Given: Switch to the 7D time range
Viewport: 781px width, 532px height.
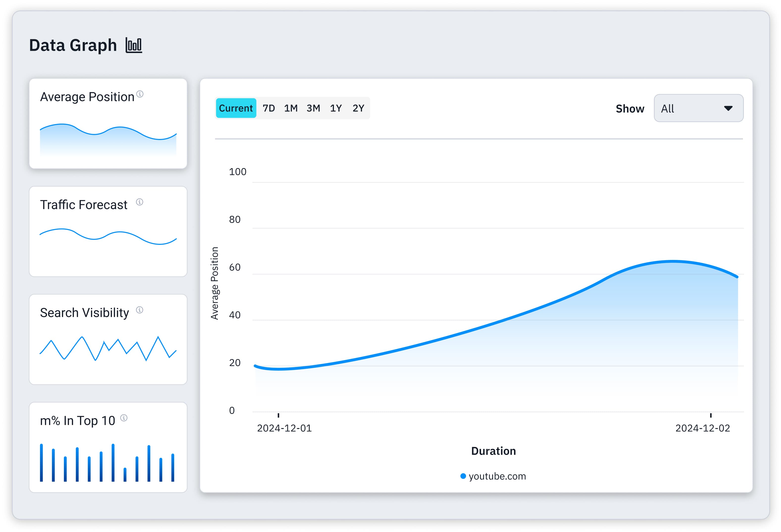Looking at the screenshot, I should click(269, 108).
